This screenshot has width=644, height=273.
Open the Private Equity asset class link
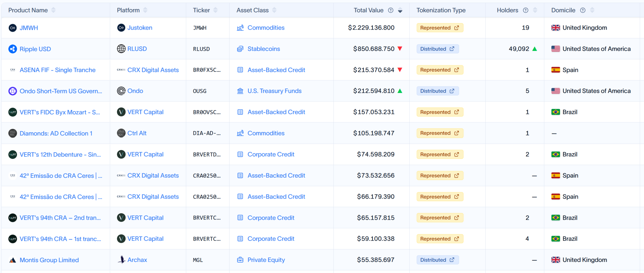point(266,260)
